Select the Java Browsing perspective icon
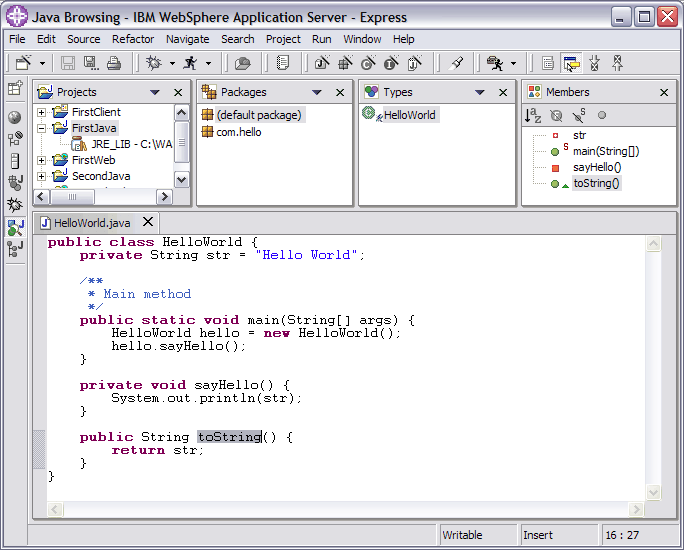The height and width of the screenshot is (550, 684). (x=16, y=227)
